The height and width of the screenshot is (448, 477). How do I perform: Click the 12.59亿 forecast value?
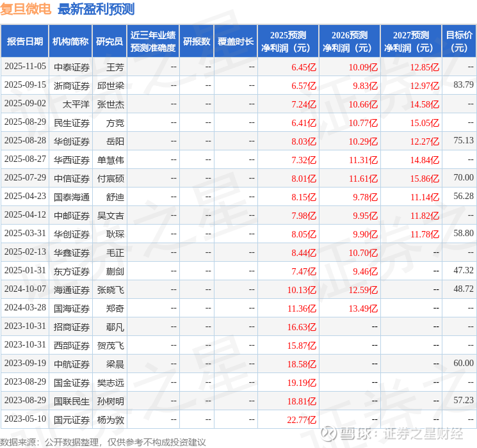coord(363,290)
